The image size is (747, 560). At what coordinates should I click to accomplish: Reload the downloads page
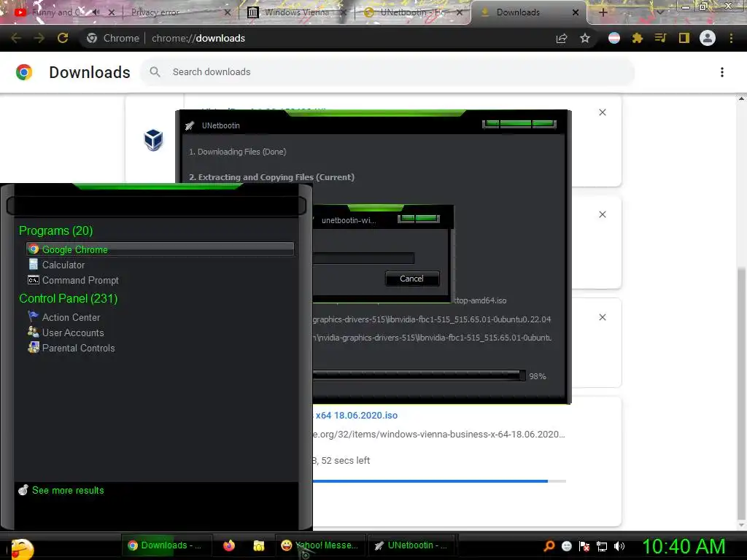click(x=63, y=38)
